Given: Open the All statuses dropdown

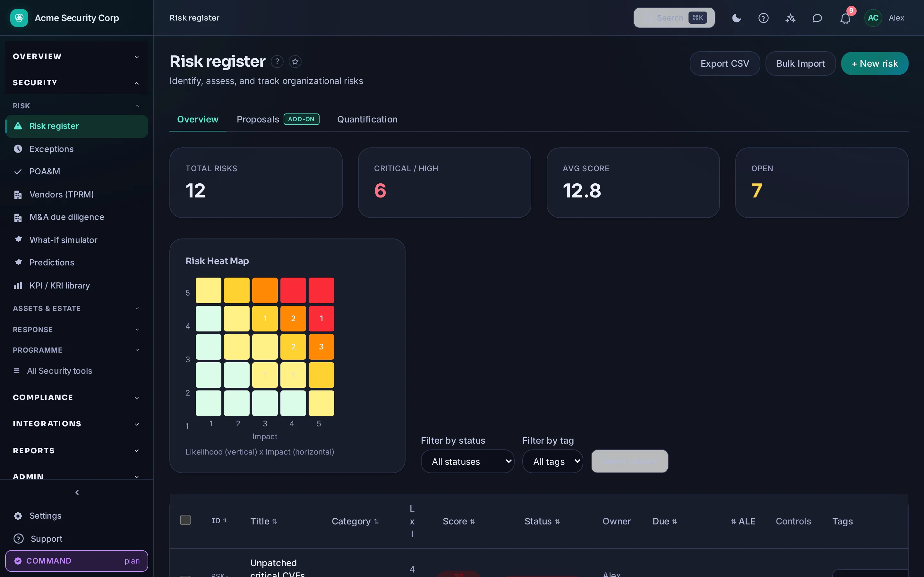Looking at the screenshot, I should point(467,461).
